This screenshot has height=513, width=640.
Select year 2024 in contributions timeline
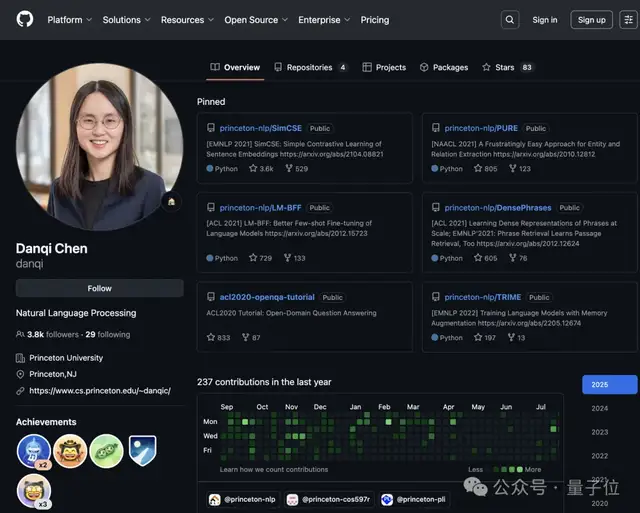599,408
